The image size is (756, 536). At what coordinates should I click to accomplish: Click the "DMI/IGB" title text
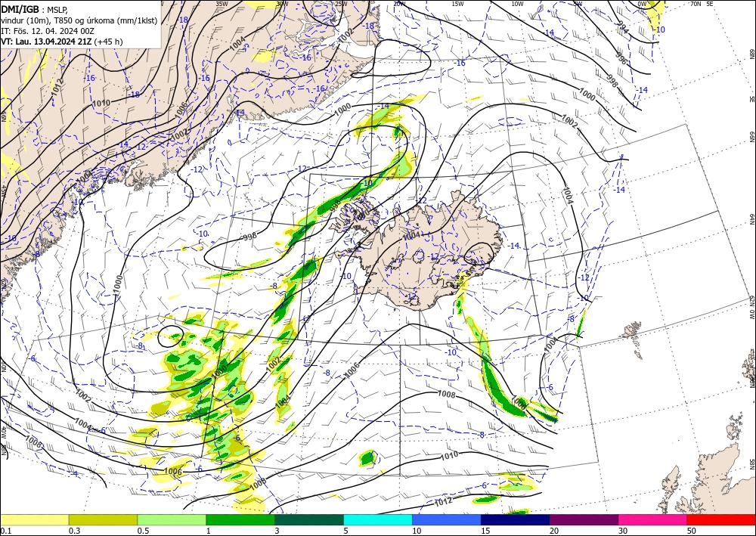pos(20,8)
